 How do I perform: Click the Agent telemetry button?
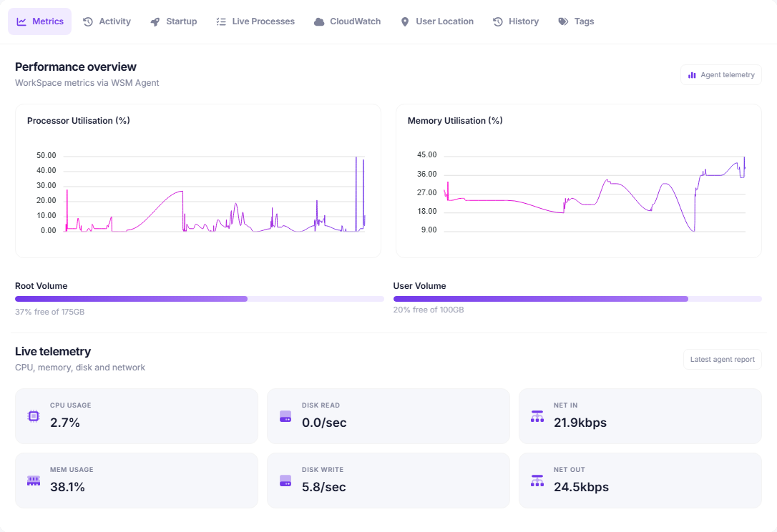(721, 75)
